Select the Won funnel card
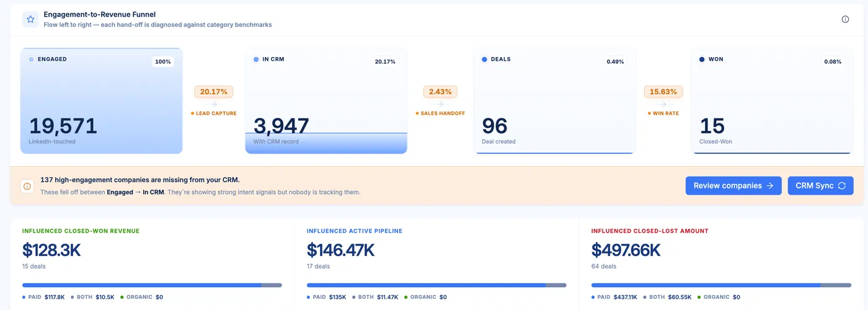The width and height of the screenshot is (868, 310). 772,100
